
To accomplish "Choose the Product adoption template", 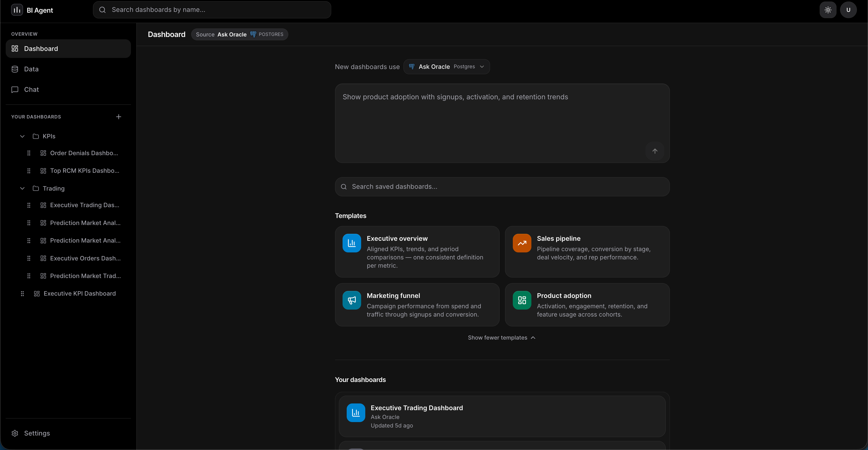I will 587,305.
